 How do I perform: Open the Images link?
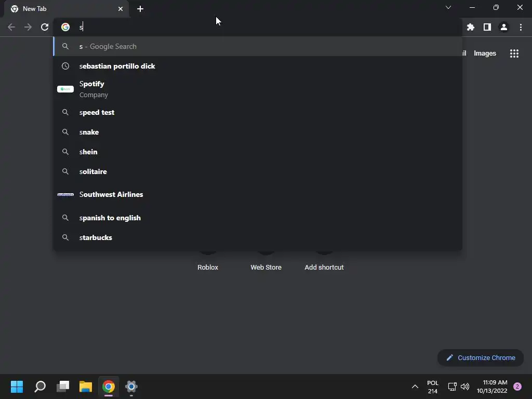point(485,54)
